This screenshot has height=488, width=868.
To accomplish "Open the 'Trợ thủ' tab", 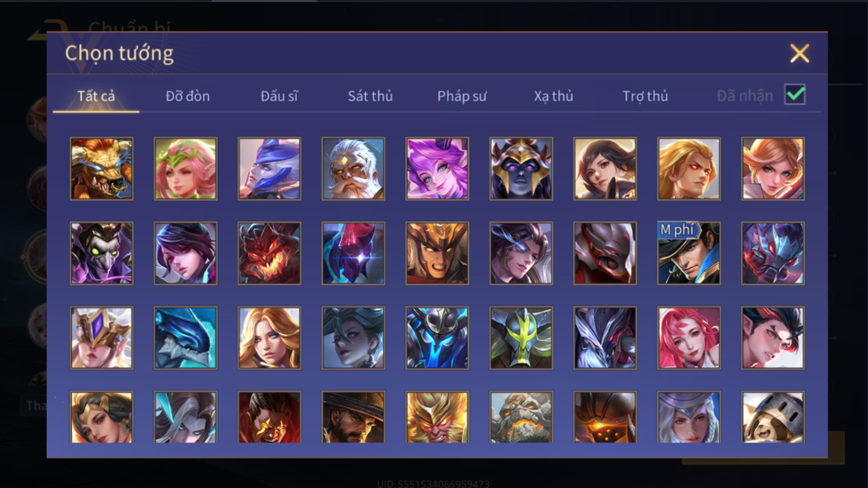I will [x=645, y=96].
